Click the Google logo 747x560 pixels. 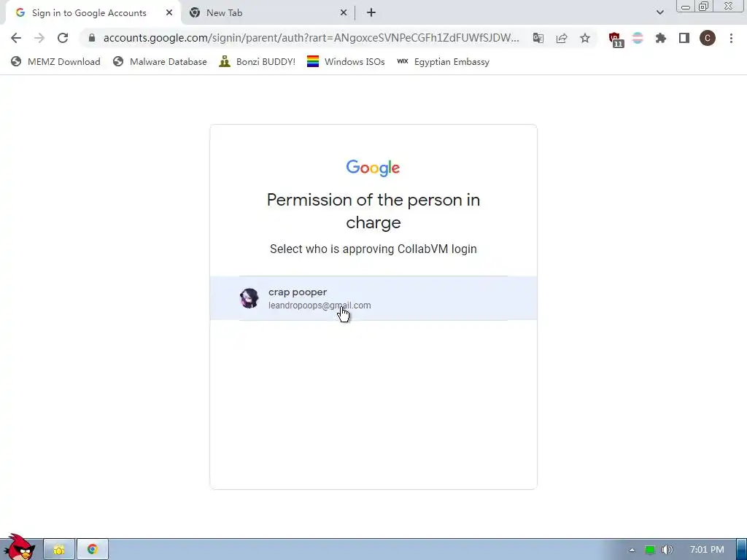coord(373,168)
